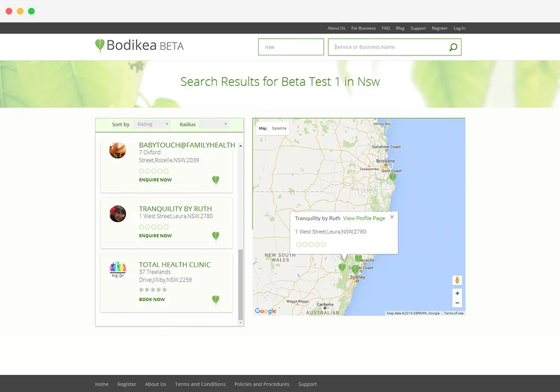This screenshot has height=392, width=560.
Task: Open the For Business menu item
Action: [x=363, y=28]
